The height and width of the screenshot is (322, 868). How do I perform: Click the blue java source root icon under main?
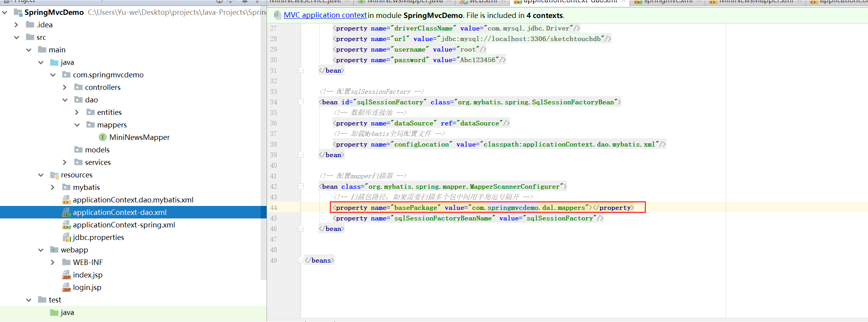click(54, 62)
